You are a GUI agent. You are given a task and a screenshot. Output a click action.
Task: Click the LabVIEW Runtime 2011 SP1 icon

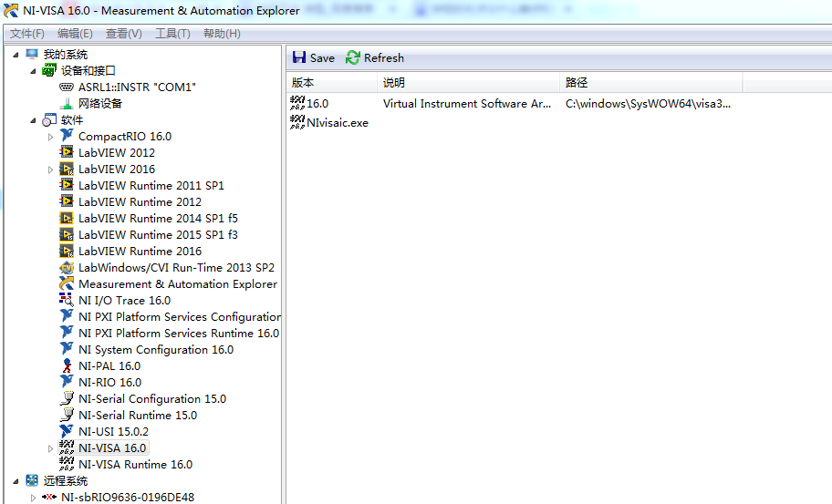[x=67, y=185]
